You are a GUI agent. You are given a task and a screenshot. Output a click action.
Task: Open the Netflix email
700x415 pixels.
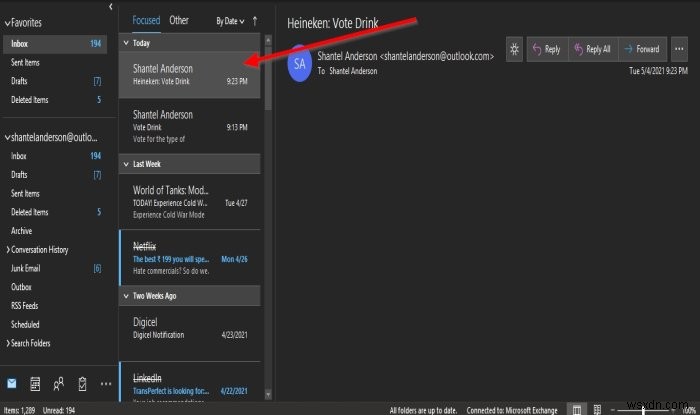pos(189,258)
